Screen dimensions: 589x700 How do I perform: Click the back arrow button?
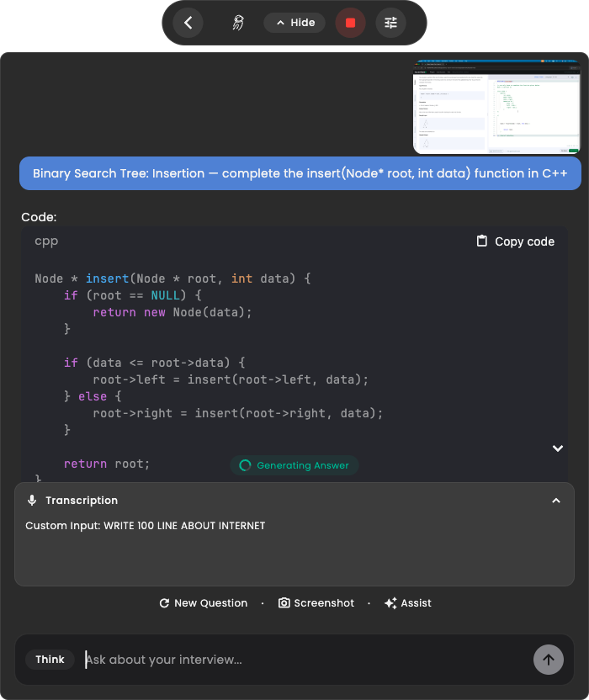coord(188,23)
